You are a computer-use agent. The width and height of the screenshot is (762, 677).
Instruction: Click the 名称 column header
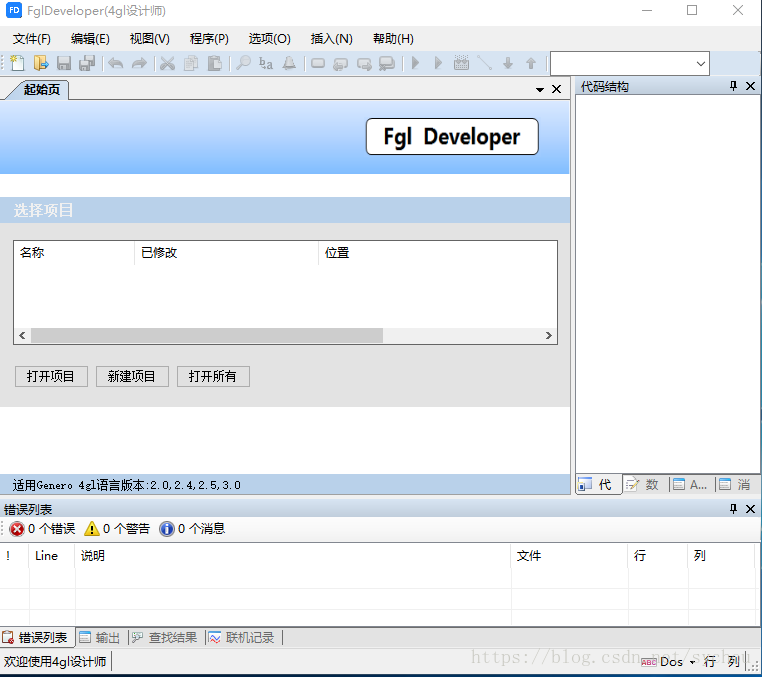(74, 253)
